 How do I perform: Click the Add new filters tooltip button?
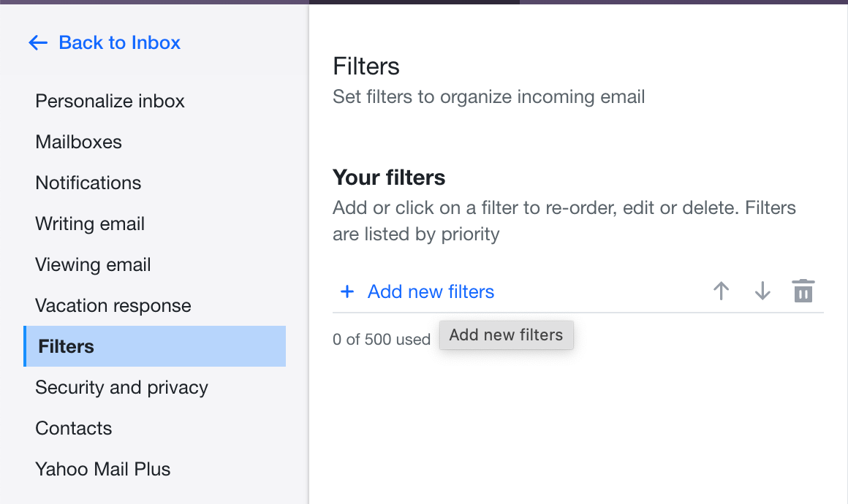(506, 335)
